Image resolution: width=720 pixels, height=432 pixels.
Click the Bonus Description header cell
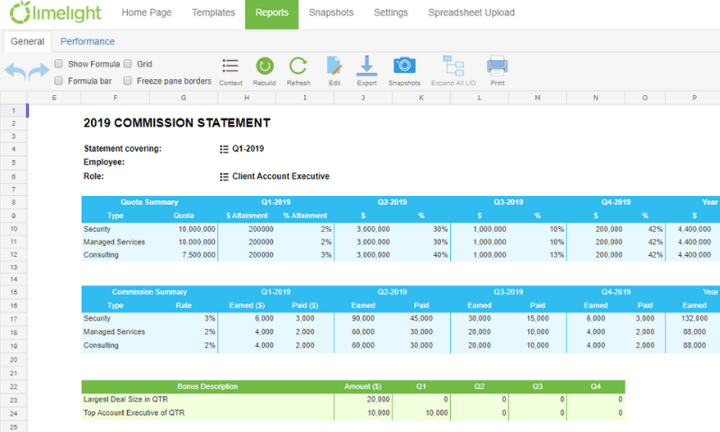coord(208,387)
